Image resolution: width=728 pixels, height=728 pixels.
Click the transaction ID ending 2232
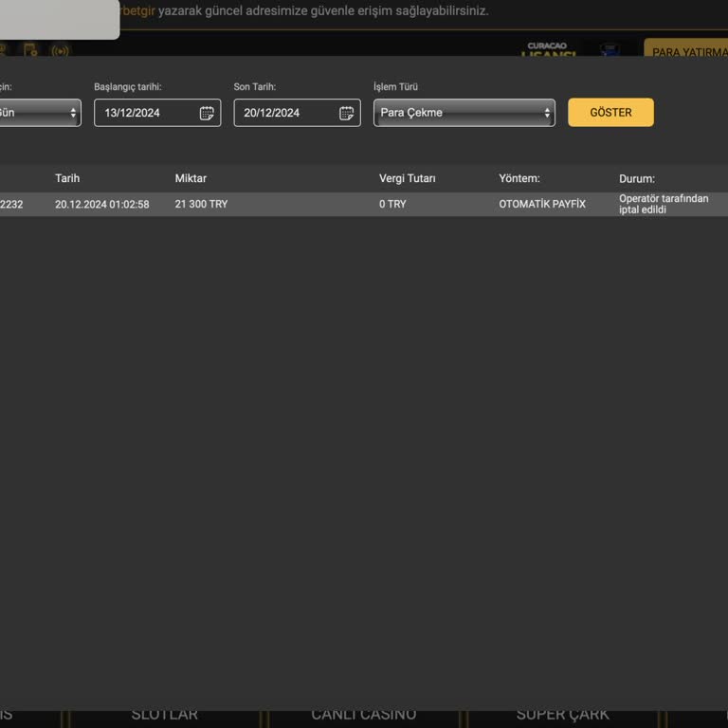11,205
